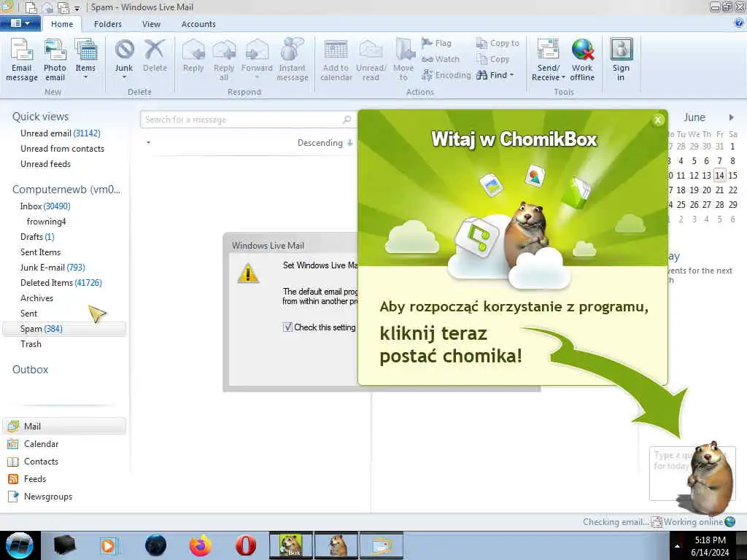Create a new Photo email

tap(55, 60)
